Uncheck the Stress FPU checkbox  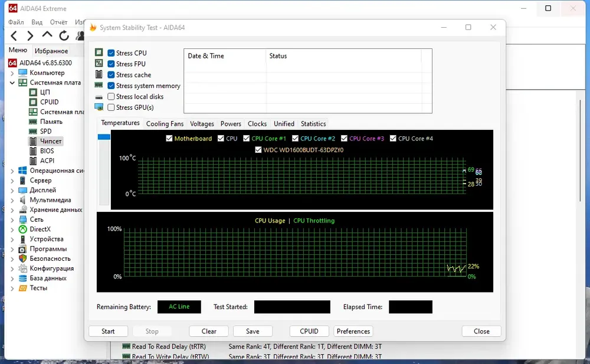pyautogui.click(x=111, y=64)
